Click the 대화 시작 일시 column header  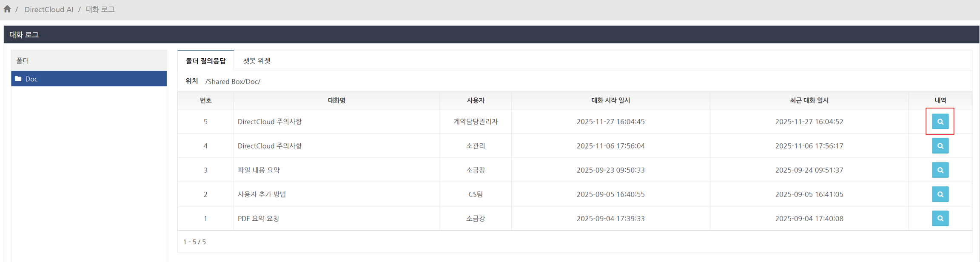pyautogui.click(x=610, y=100)
